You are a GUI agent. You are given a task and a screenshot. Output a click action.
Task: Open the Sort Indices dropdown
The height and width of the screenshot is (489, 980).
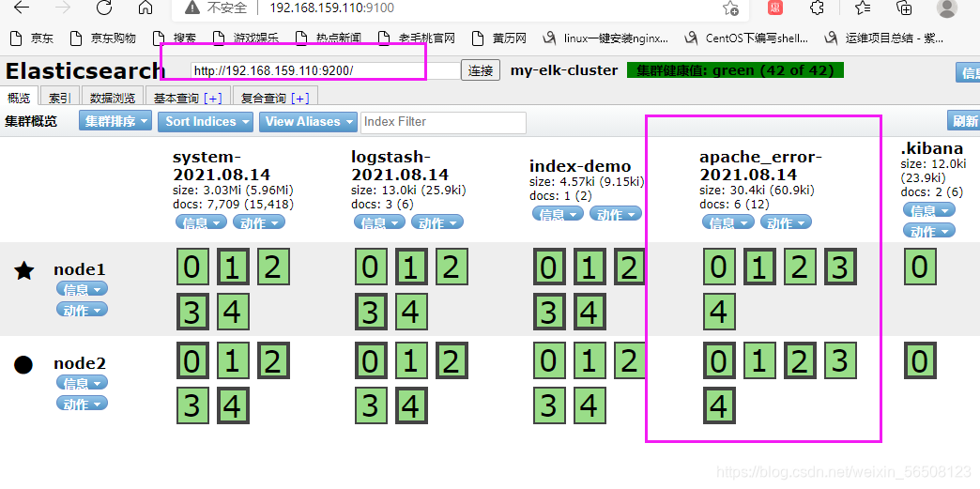pyautogui.click(x=205, y=121)
